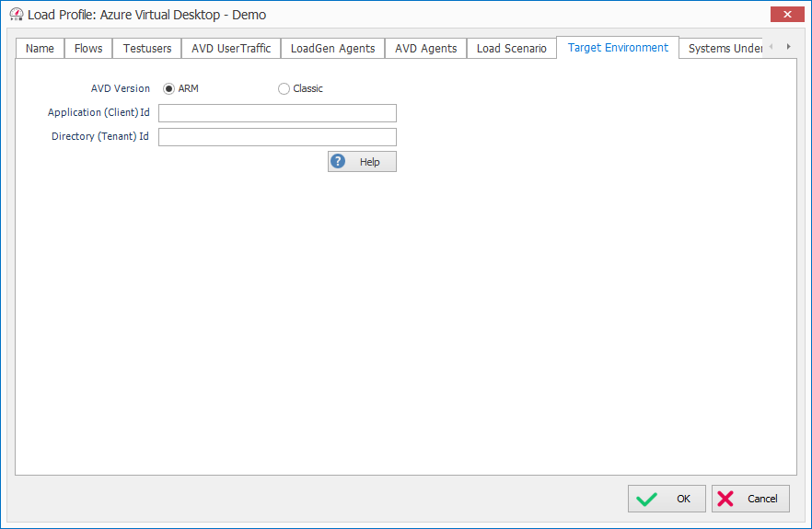Focus the Directory (Tenant) Id field
Viewport: 812px width, 529px height.
[277, 137]
